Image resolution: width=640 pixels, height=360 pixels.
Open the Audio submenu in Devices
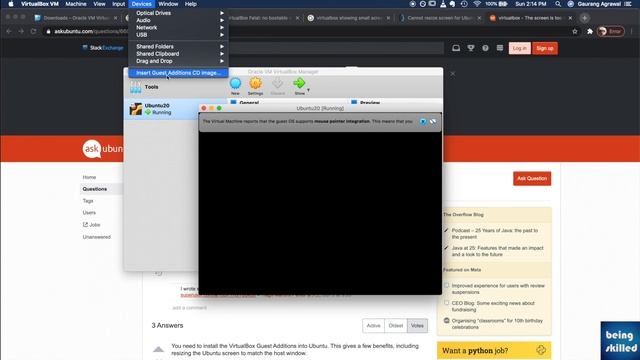[x=178, y=20]
